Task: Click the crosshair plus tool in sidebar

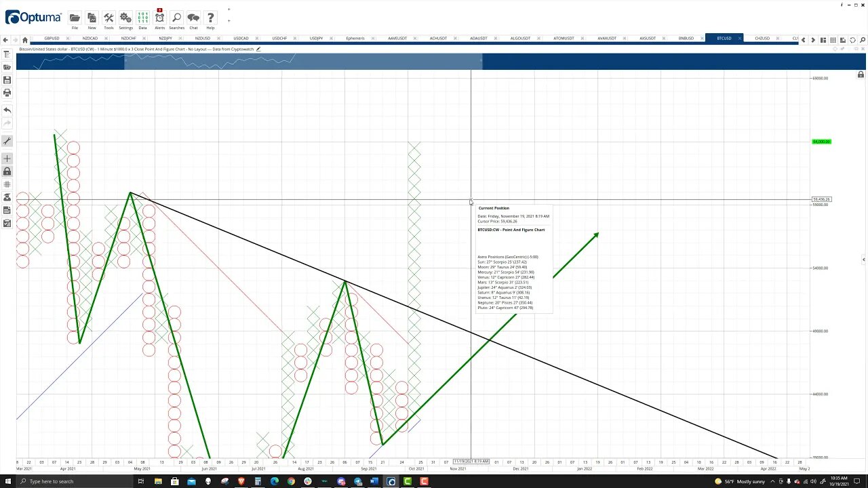Action: 7,159
